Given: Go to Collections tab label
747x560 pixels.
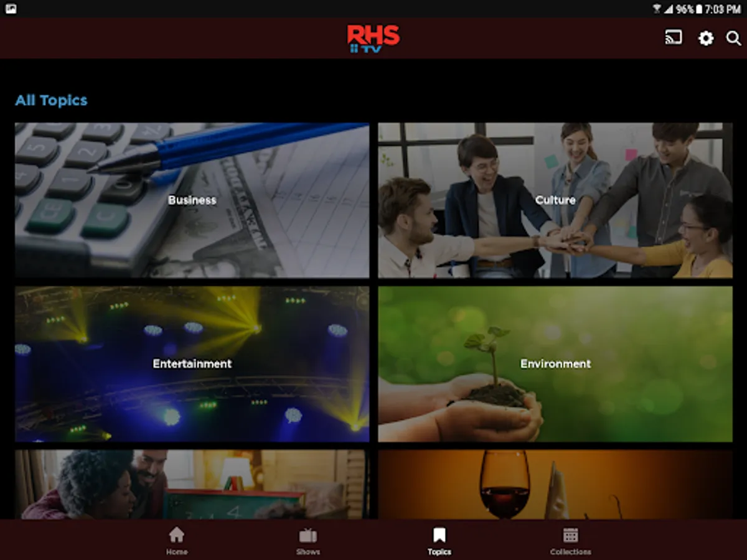Looking at the screenshot, I should 571,552.
